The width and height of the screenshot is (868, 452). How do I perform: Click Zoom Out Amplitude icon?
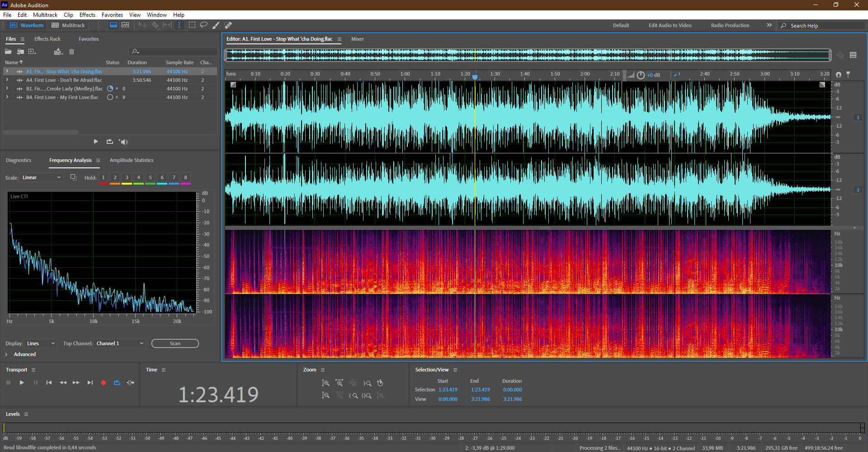pos(325,395)
